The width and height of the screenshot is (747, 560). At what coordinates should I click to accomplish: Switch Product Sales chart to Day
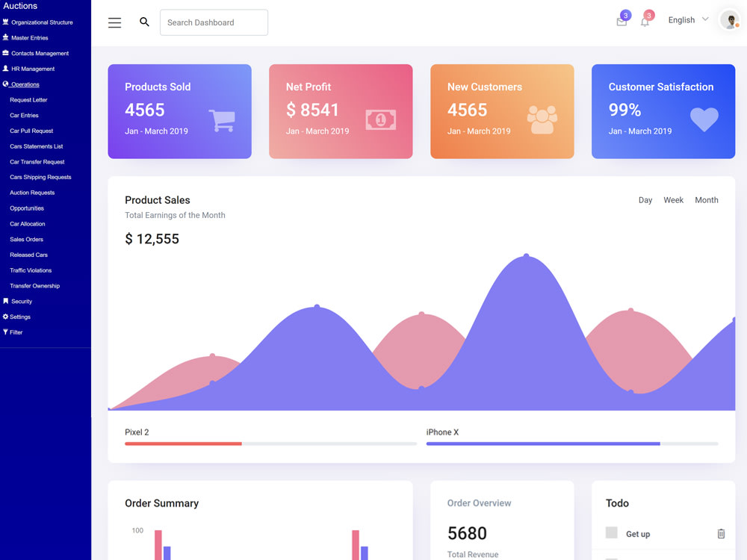click(645, 200)
